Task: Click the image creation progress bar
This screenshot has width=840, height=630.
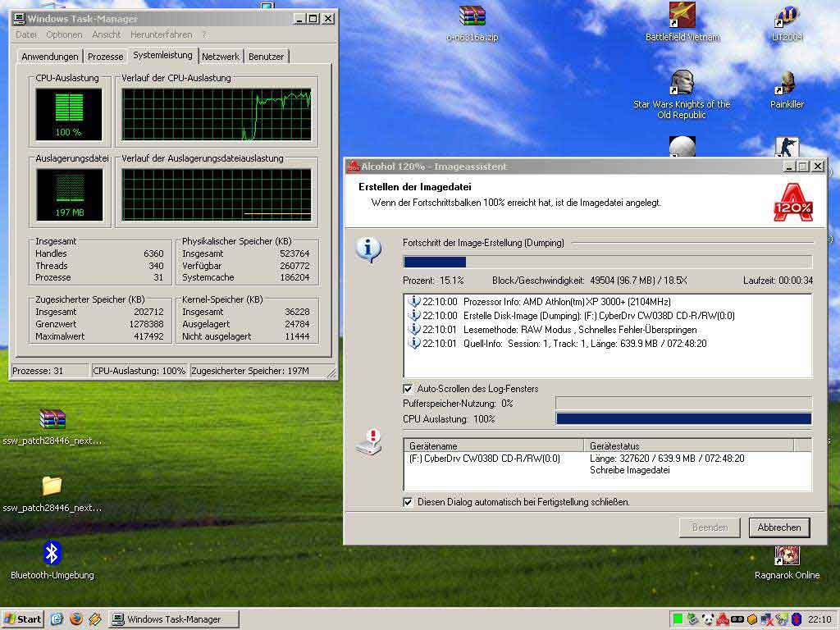Action: (608, 262)
